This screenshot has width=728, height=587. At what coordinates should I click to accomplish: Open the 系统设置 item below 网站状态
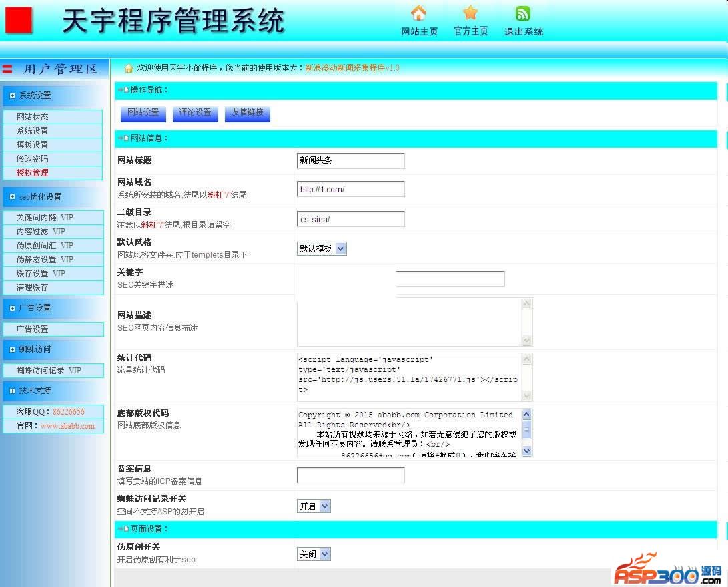(x=53, y=131)
